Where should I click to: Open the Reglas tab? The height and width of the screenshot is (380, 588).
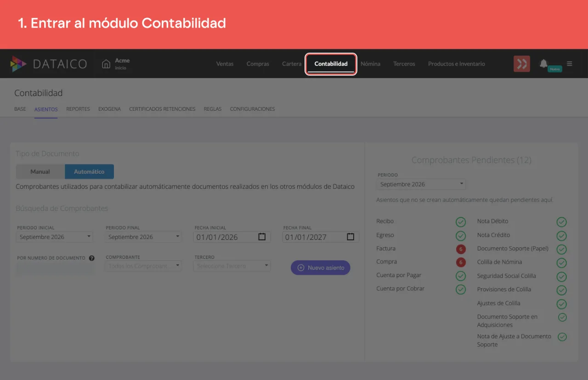tap(213, 109)
